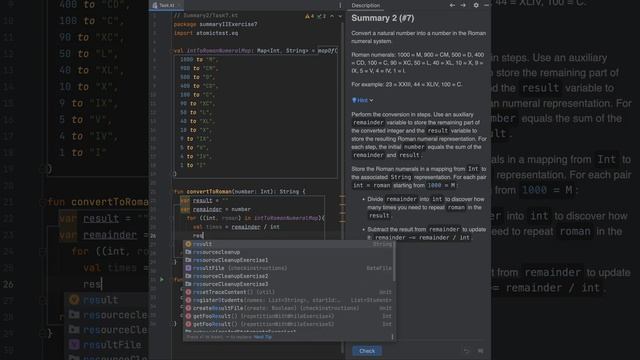
Task: Expand the Hint section
Action: (x=362, y=100)
